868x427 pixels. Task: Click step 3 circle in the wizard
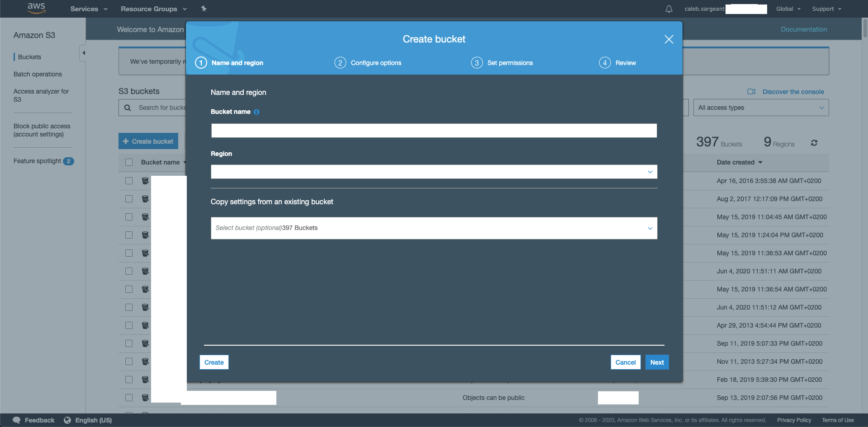click(477, 63)
